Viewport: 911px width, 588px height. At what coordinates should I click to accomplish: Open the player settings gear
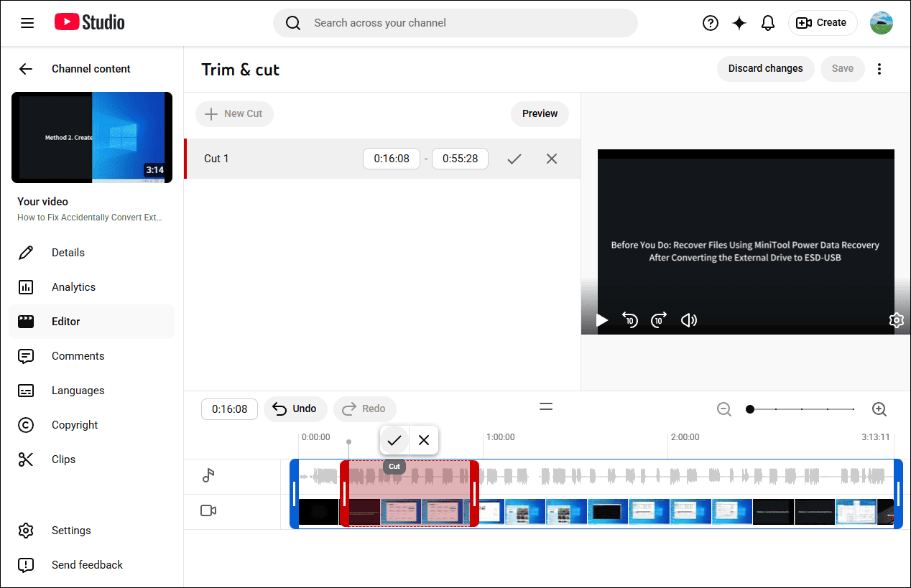point(896,320)
